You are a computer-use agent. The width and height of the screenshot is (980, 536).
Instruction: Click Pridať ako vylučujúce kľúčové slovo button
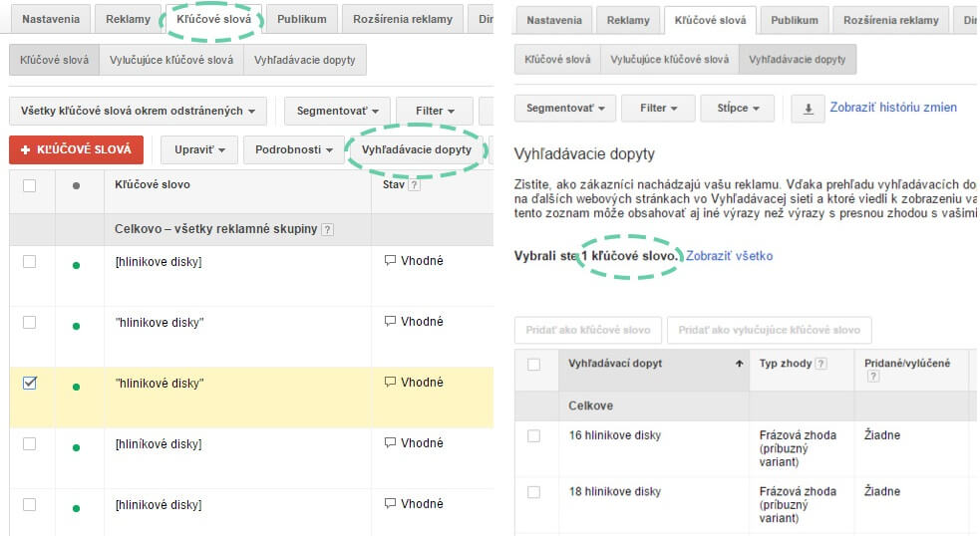point(770,330)
